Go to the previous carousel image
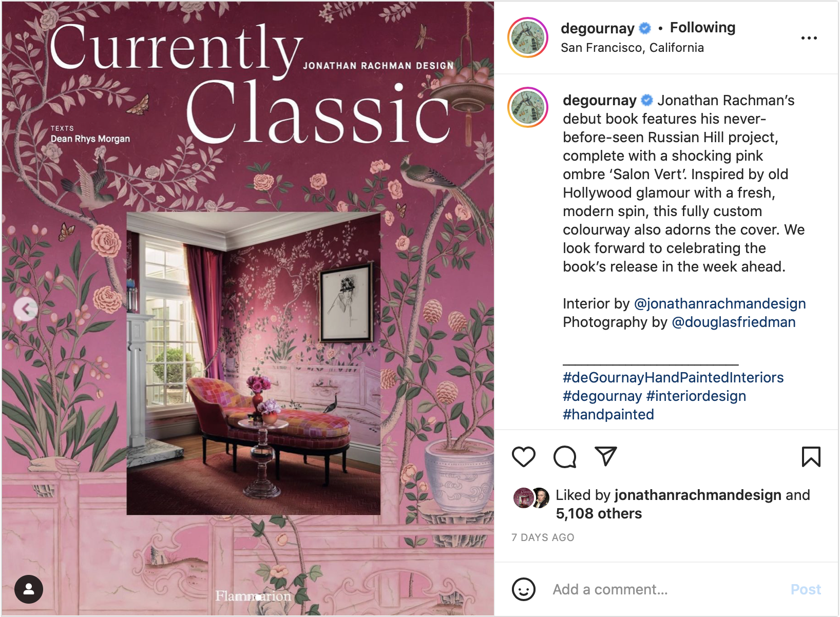This screenshot has height=617, width=840. (x=26, y=309)
